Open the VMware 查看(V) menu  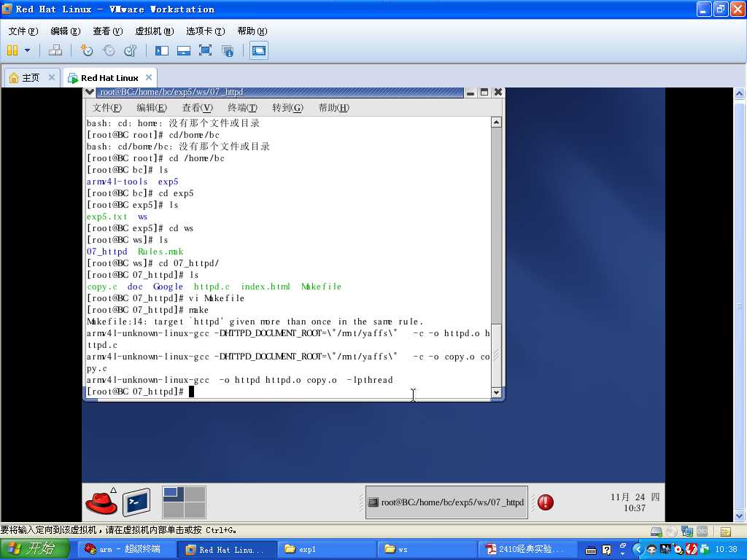[108, 31]
